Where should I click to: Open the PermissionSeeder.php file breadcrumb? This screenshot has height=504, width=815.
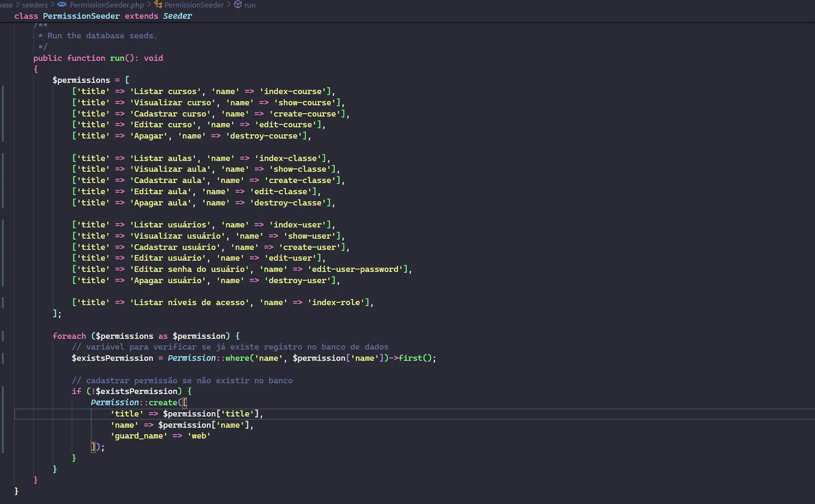click(107, 5)
